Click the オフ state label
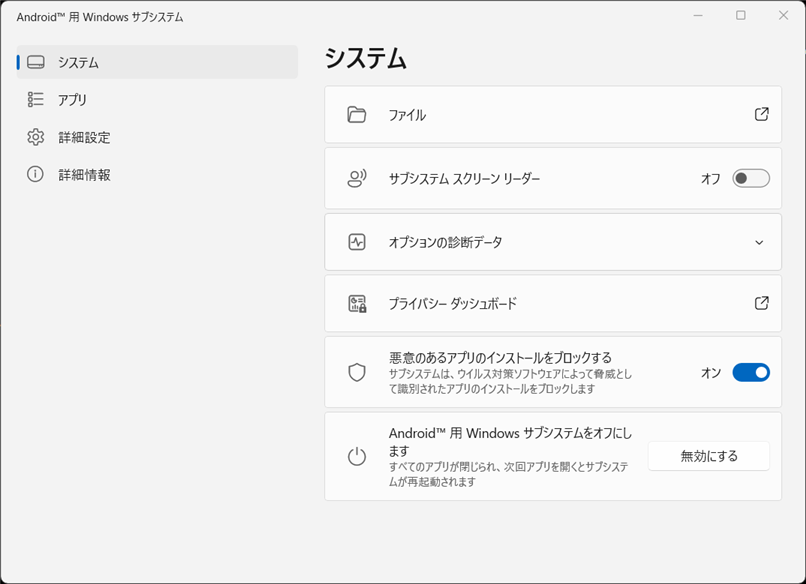 click(710, 179)
